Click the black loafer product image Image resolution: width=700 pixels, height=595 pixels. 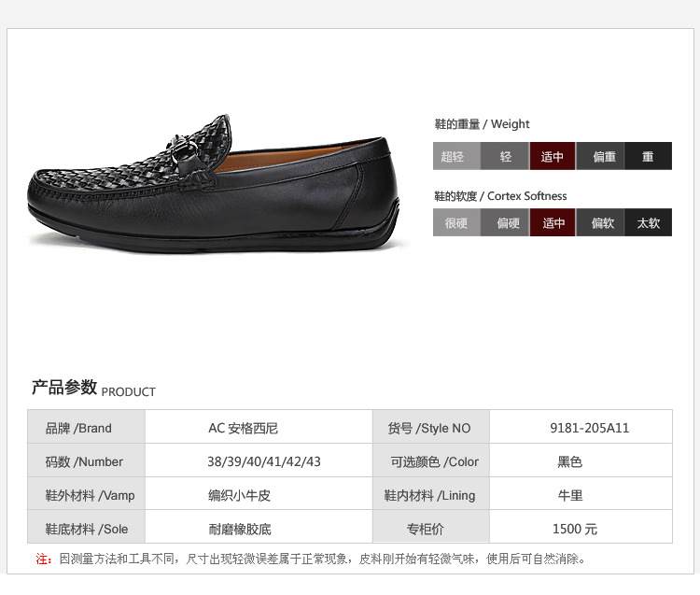coord(214,184)
